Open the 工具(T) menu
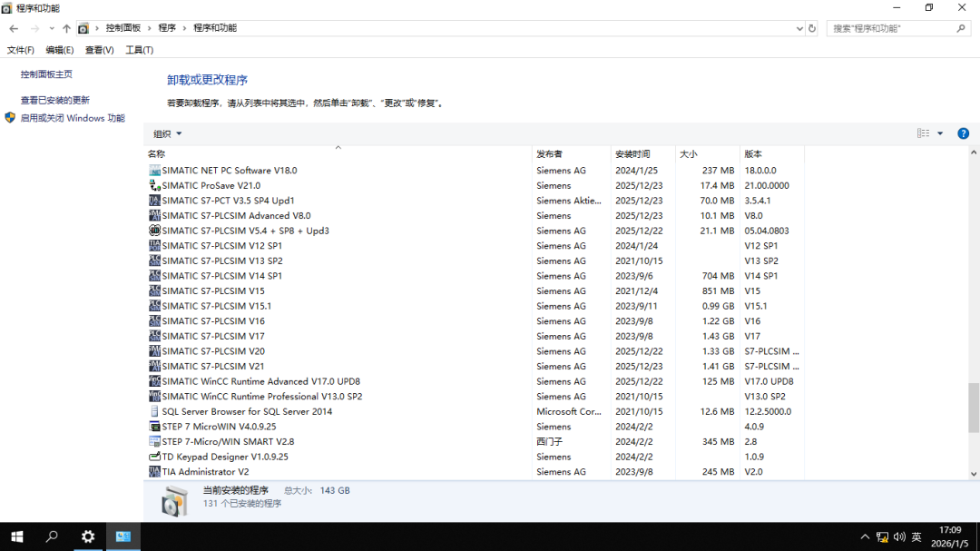This screenshot has height=551, width=980. (139, 50)
